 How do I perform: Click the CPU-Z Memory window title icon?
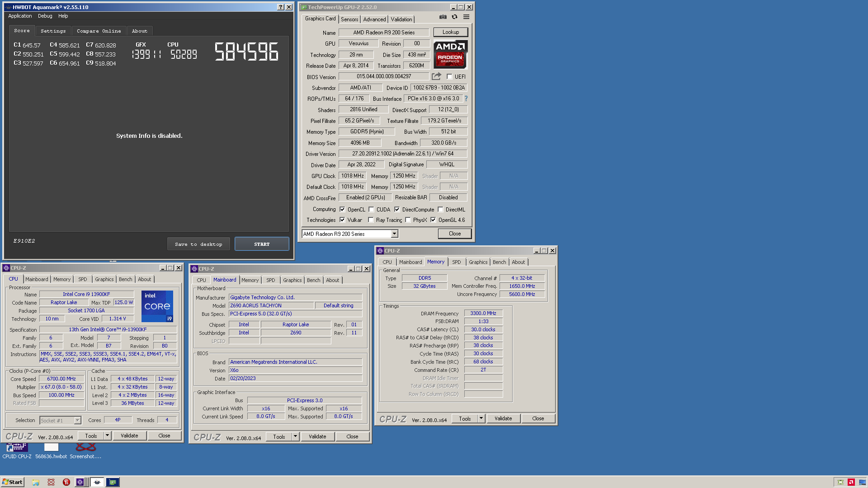[x=380, y=251]
